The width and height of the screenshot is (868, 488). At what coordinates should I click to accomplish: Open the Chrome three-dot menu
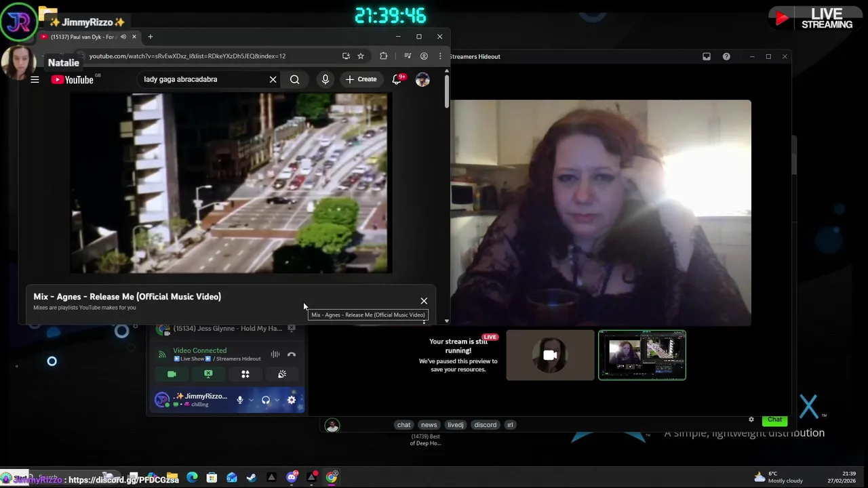[x=440, y=56]
